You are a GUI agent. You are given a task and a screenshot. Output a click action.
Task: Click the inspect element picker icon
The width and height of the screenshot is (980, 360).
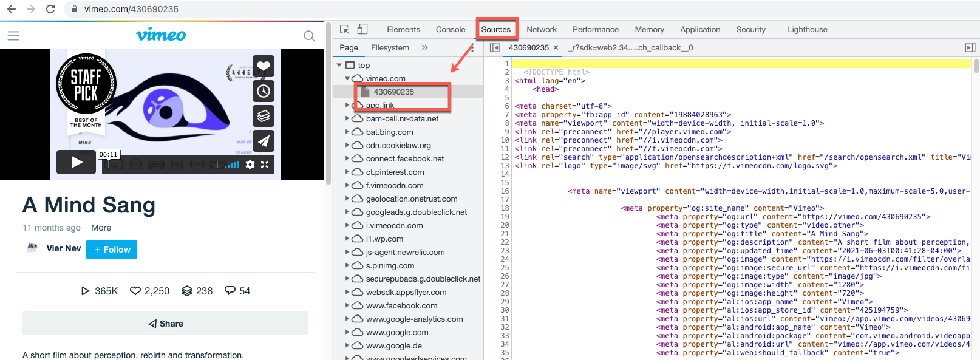point(344,29)
